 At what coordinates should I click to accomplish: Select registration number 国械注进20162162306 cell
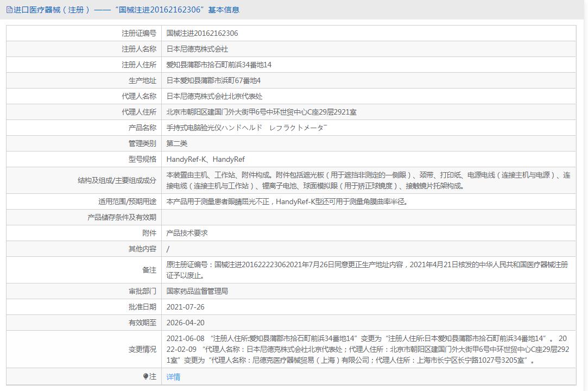(202, 33)
